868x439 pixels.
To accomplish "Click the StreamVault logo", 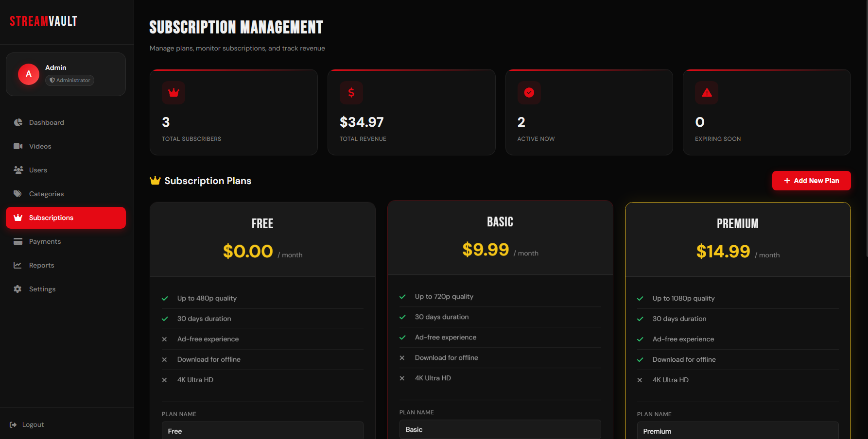I will (44, 21).
